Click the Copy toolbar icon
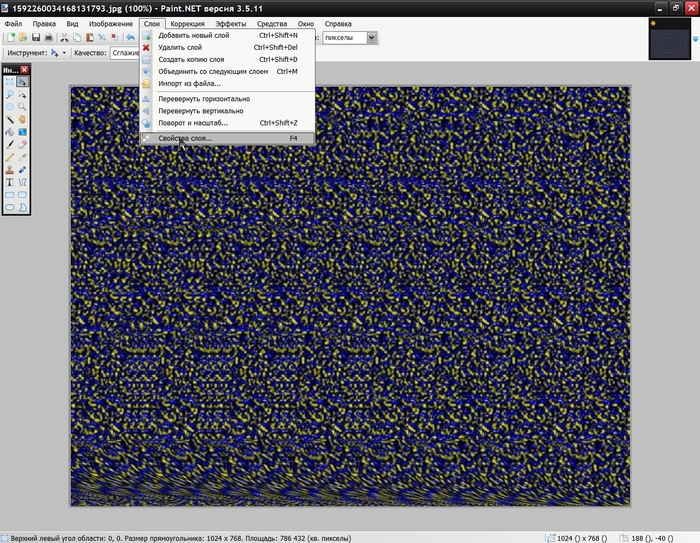Screen dimensions: 700x543 (77, 38)
